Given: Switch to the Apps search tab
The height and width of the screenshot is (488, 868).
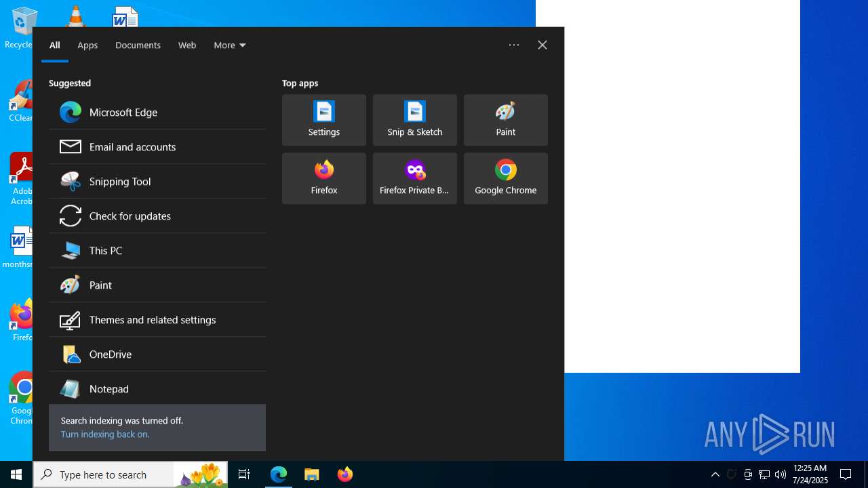Looking at the screenshot, I should (x=87, y=45).
